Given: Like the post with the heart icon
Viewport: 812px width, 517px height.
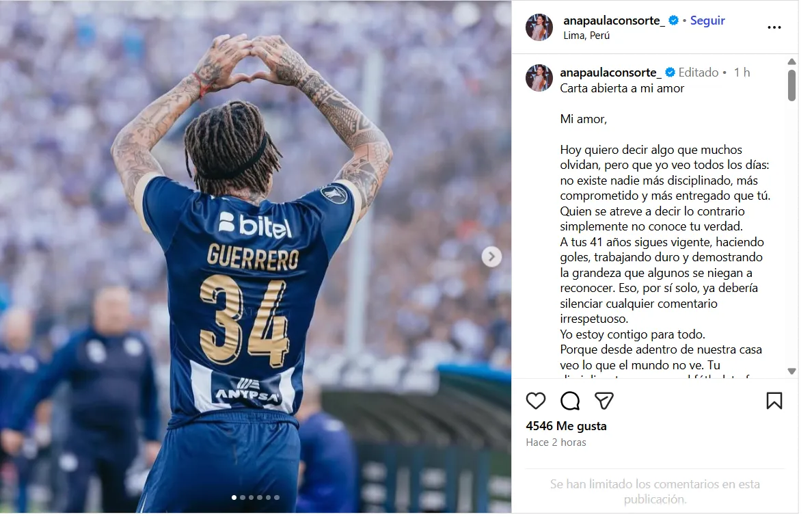Looking at the screenshot, I should [x=535, y=401].
